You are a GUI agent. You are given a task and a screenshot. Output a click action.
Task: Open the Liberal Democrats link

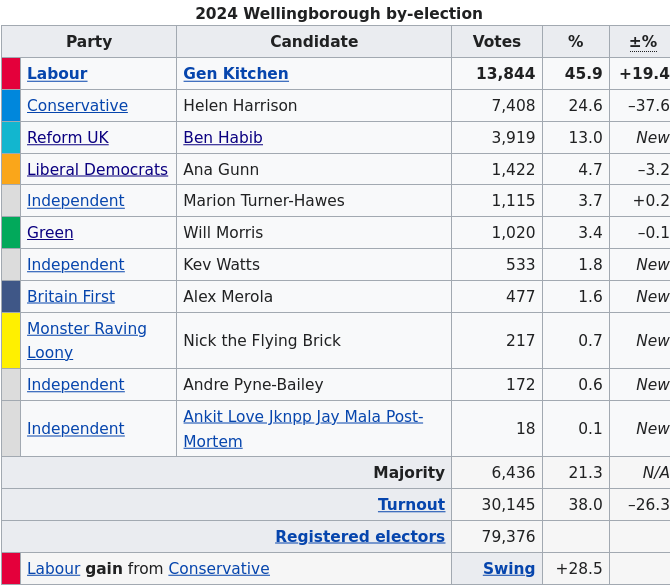pos(97,170)
